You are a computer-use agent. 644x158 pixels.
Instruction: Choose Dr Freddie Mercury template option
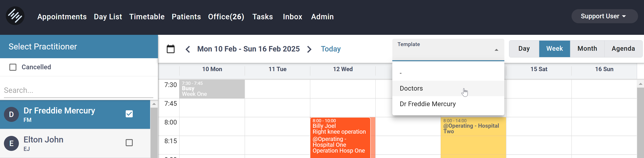click(x=428, y=104)
